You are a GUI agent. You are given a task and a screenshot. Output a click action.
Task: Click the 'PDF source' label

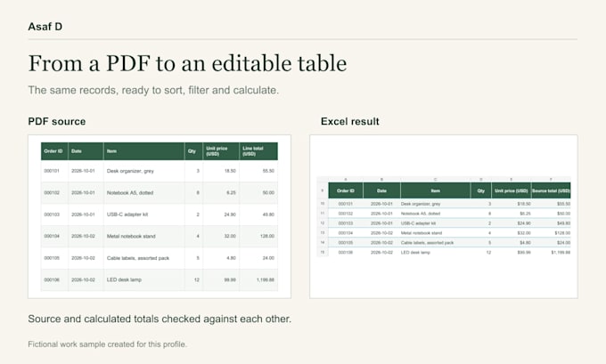click(57, 121)
